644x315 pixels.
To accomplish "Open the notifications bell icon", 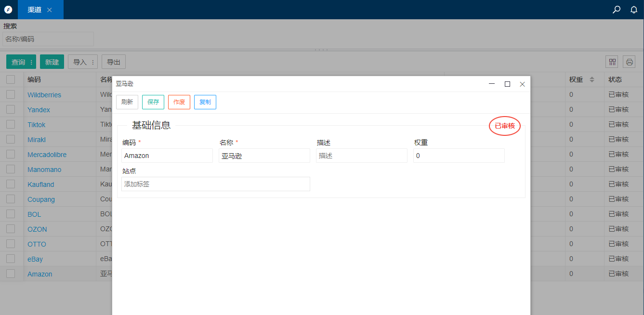I will click(634, 10).
